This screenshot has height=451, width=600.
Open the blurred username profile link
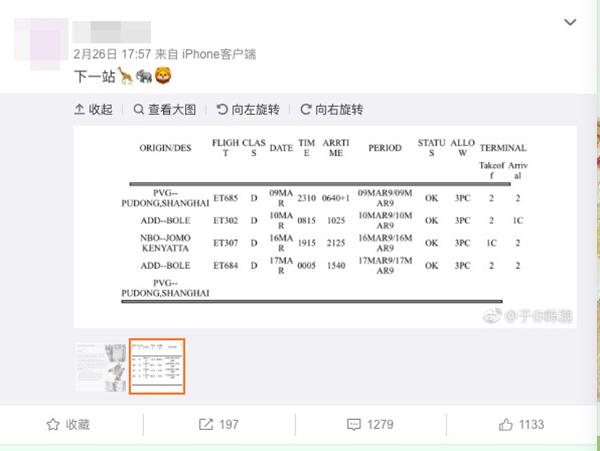pos(112,32)
